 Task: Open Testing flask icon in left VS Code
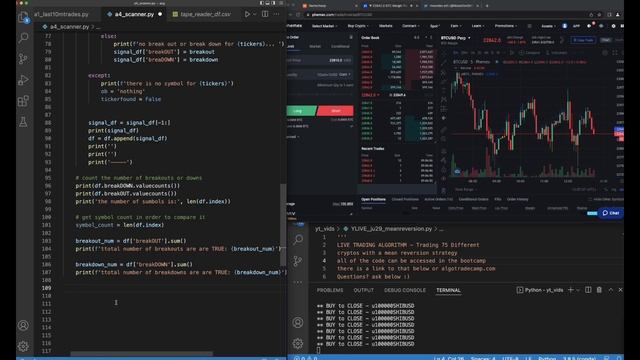pos(23,122)
